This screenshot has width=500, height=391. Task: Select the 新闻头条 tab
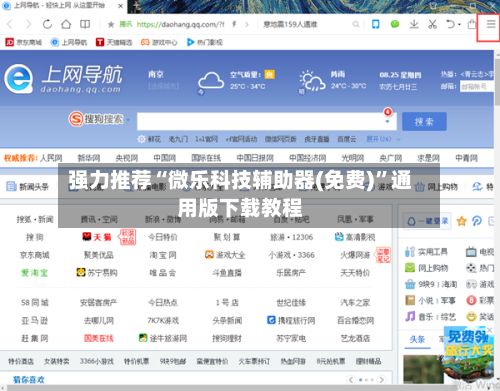click(28, 187)
